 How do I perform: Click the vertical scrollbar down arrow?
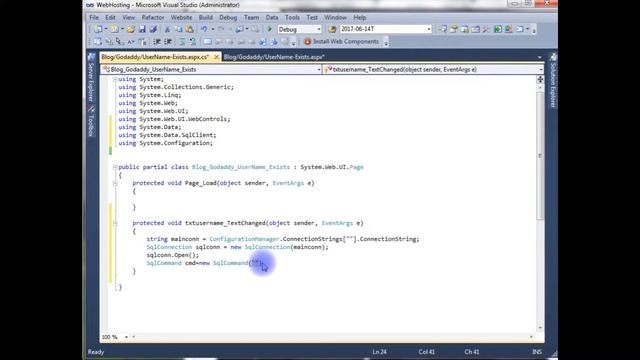(540, 328)
